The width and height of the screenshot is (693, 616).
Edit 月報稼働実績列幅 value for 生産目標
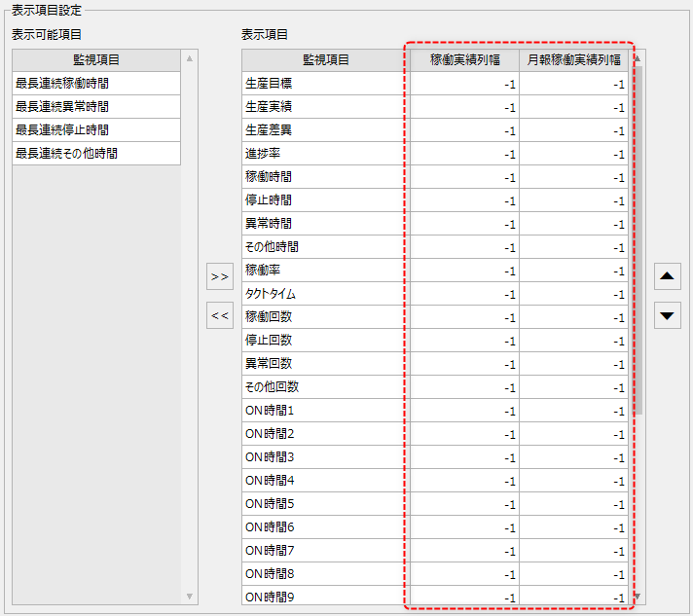pos(573,83)
